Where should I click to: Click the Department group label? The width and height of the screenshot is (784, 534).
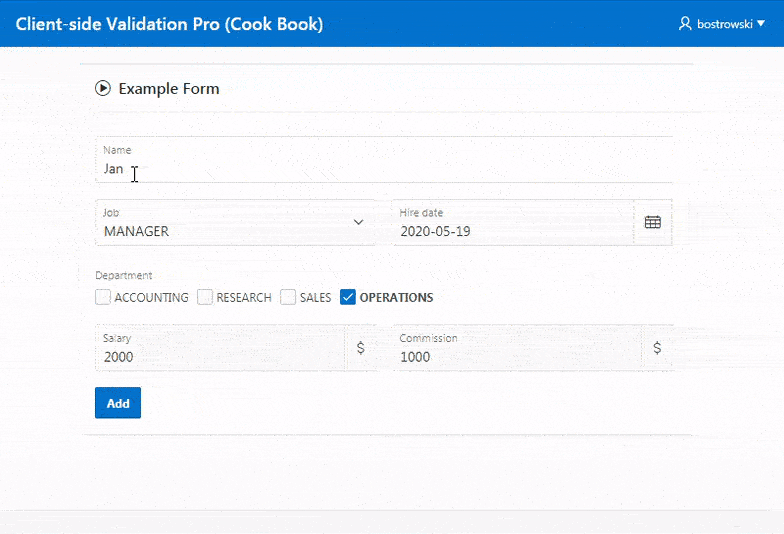pos(123,275)
